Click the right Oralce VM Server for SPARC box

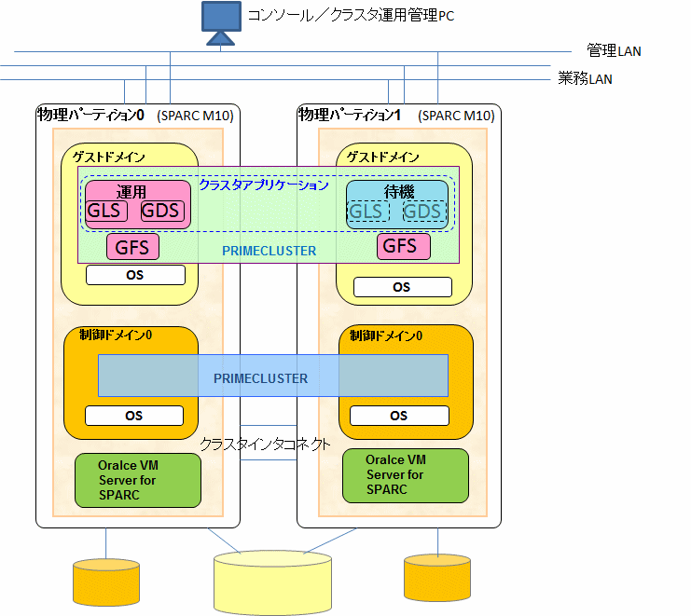point(406,475)
